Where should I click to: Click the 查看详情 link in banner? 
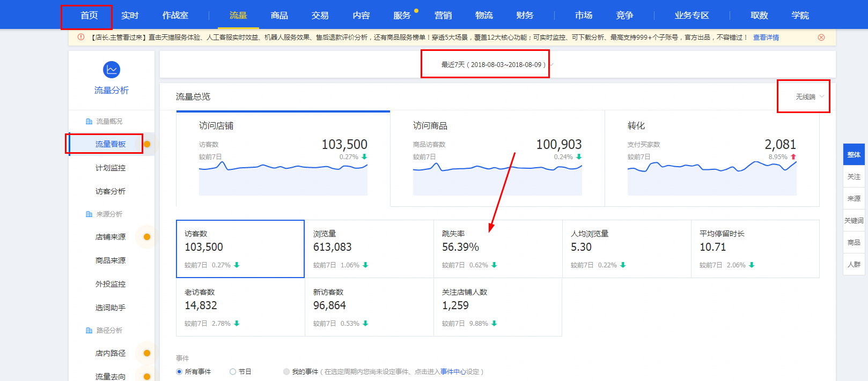coord(766,38)
